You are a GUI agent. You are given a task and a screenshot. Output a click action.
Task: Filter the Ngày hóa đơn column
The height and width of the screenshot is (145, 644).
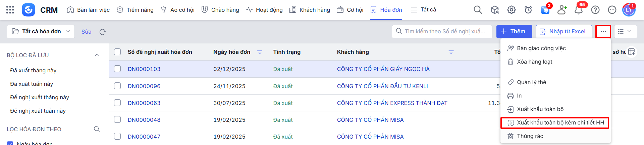pos(259,52)
